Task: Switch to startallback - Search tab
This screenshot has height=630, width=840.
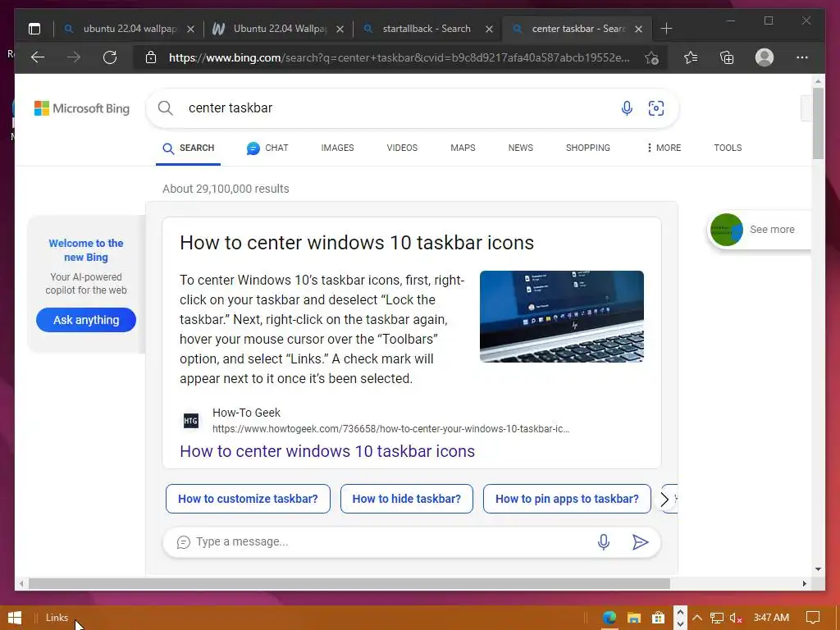Action: point(427,29)
